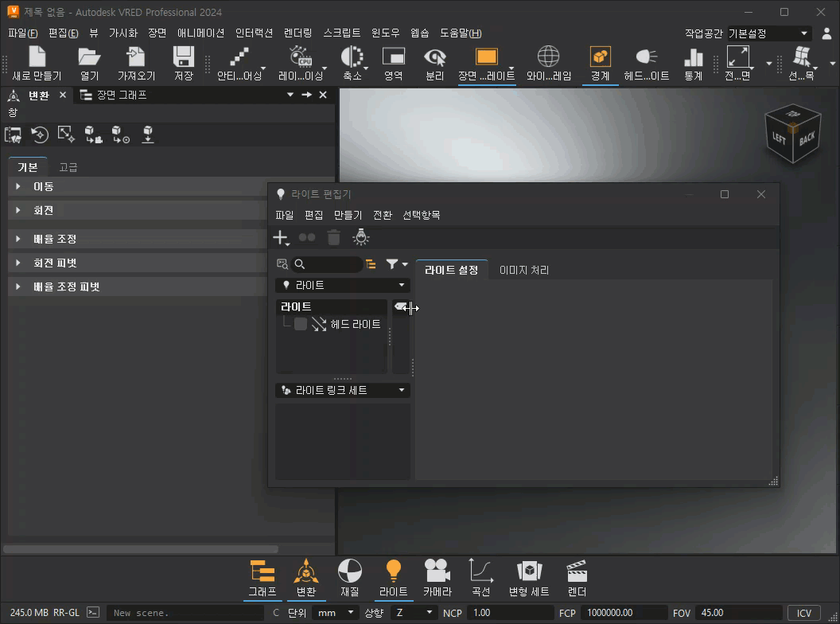
Task: Switch to the 장면 그래프 panel tab
Action: click(114, 95)
